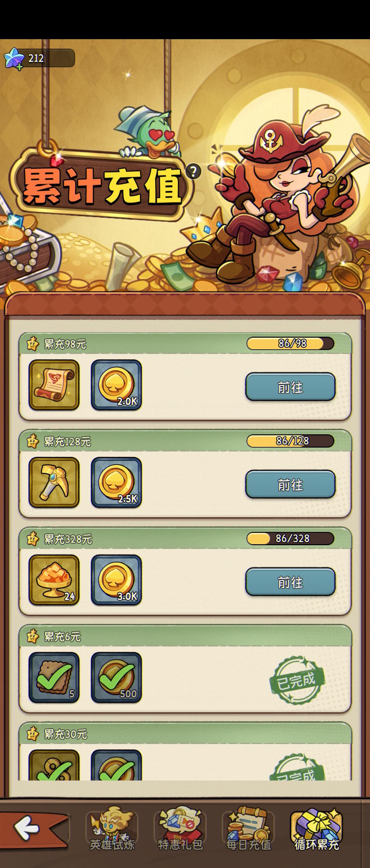Viewport: 370px width, 868px height.
Task: Select the 3.0K gold coin reward
Action: (x=116, y=580)
